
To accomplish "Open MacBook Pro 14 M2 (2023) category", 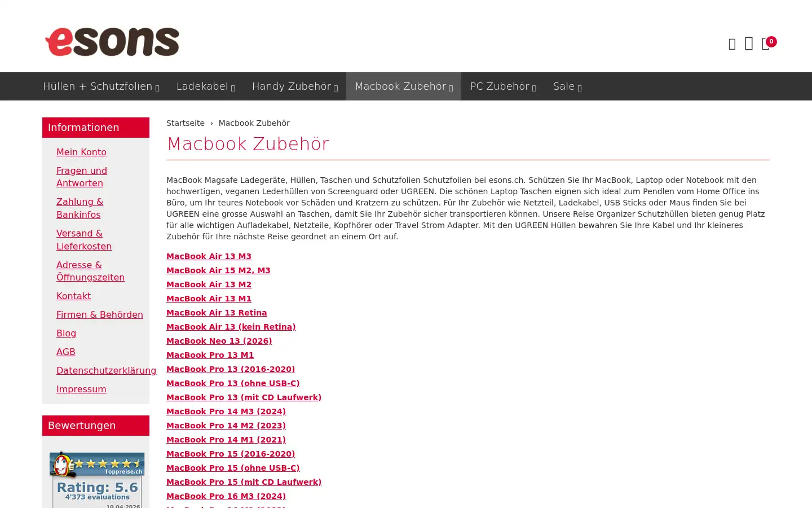I will (226, 426).
